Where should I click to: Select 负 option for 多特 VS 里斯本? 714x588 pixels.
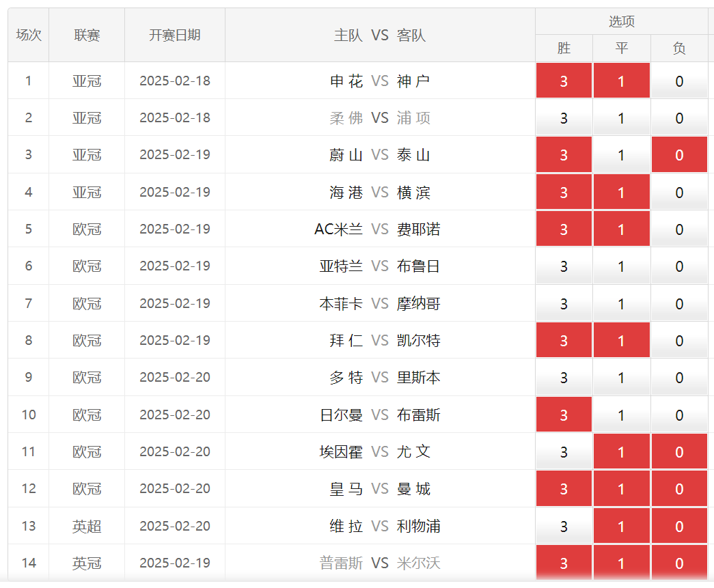pos(679,377)
